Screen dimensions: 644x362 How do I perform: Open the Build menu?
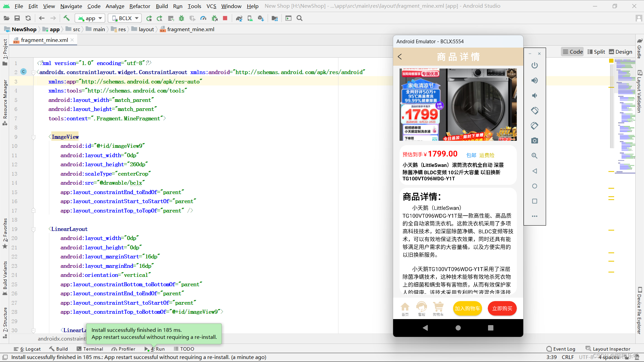coord(162,6)
